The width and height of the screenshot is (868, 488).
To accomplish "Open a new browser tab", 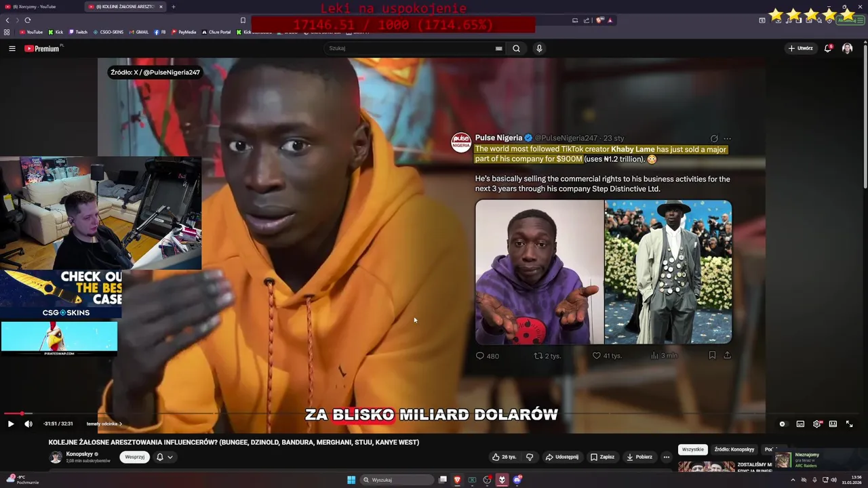I will (x=174, y=7).
